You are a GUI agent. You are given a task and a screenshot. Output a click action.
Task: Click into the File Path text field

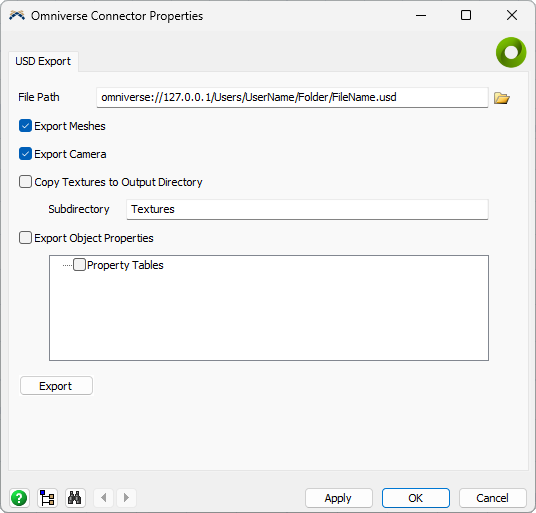pos(292,97)
